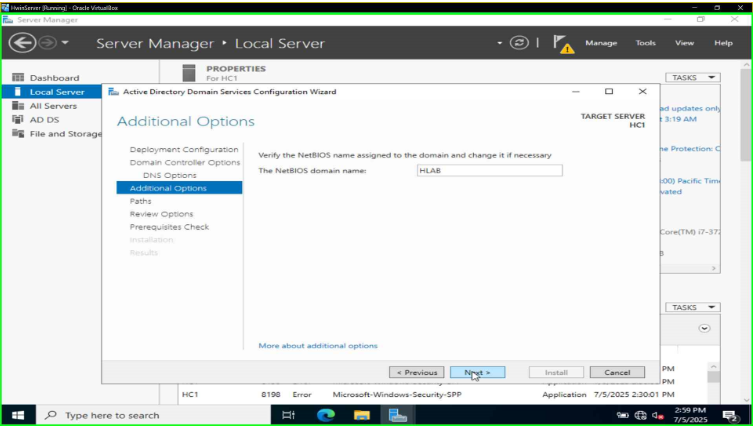The width and height of the screenshot is (753, 427).
Task: Click the Server Manager title bar icon
Action: coord(8,20)
